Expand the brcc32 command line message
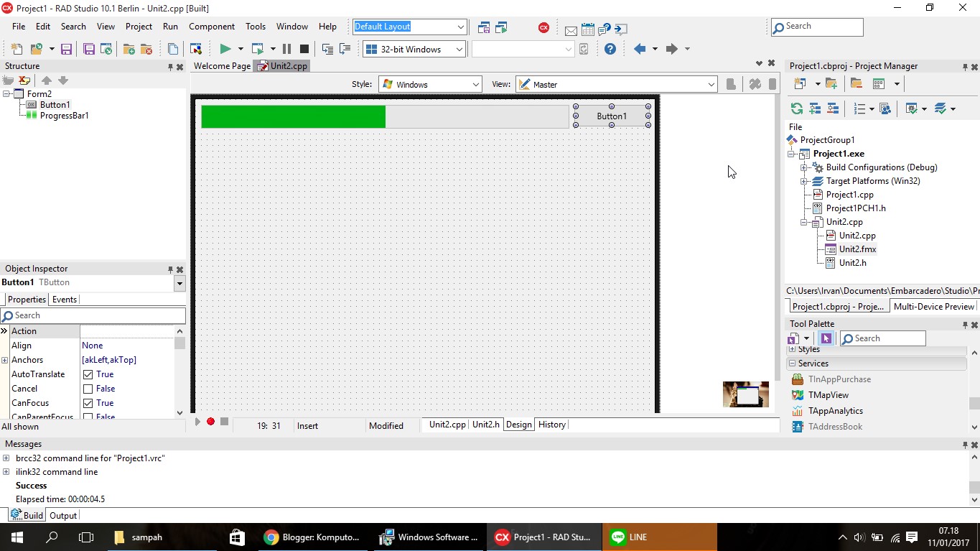 (x=6, y=458)
